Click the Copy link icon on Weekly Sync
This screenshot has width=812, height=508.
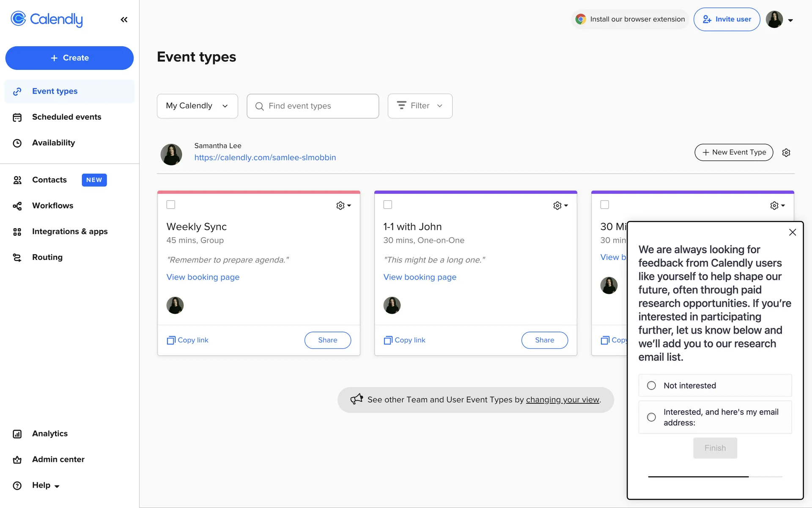point(171,340)
